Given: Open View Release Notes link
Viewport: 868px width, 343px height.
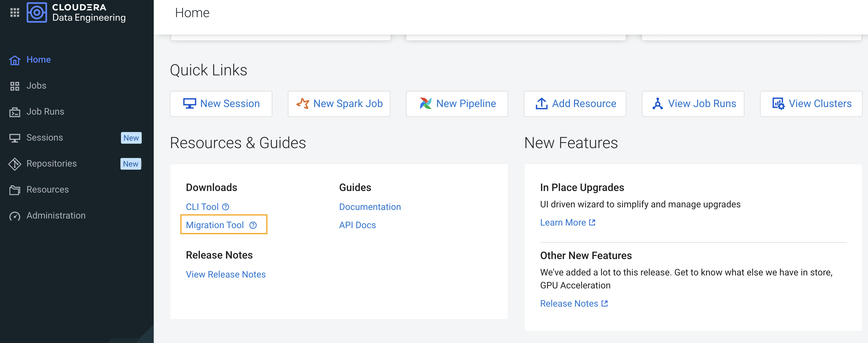Looking at the screenshot, I should [x=225, y=275].
